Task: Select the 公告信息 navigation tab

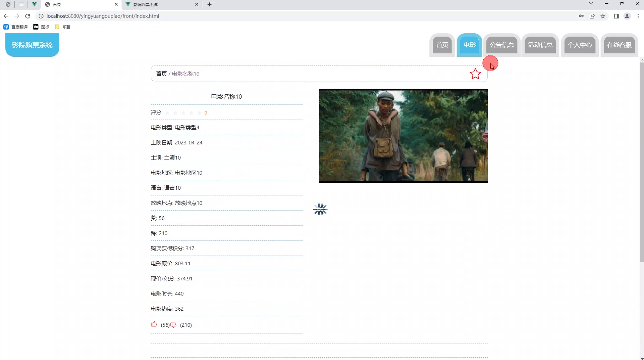Action: [x=501, y=45]
